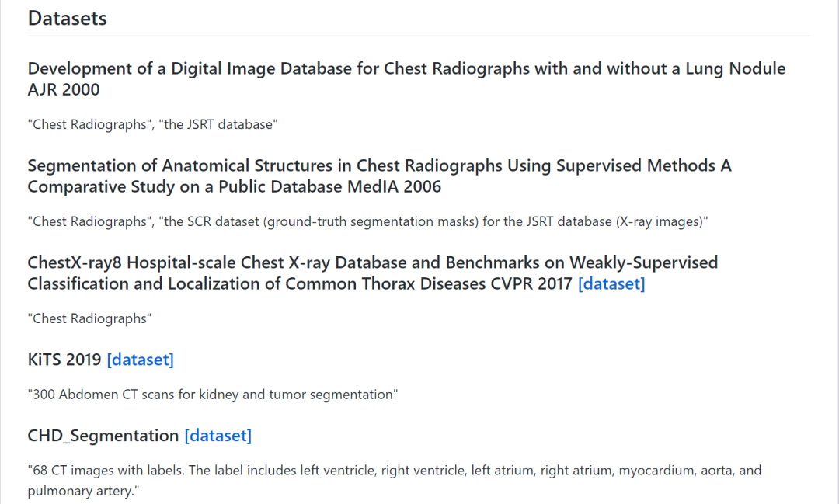Viewport: 839px width, 504px height.
Task: Click the 'KiTS 2019' heading text
Action: (x=64, y=360)
